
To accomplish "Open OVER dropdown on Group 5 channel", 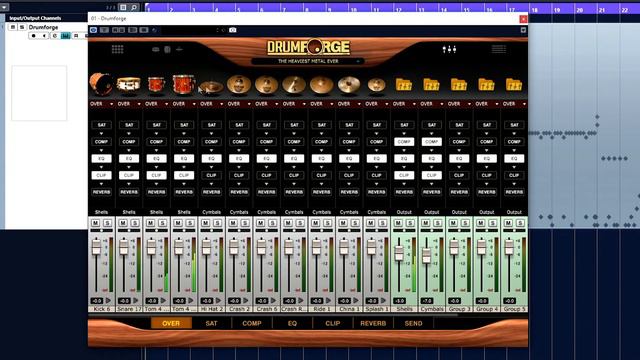I will [x=514, y=104].
